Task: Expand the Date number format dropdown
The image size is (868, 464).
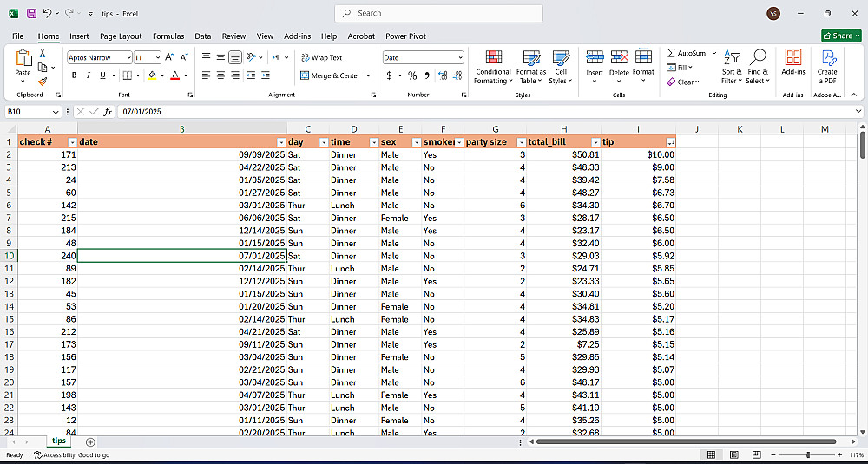Action: click(458, 57)
